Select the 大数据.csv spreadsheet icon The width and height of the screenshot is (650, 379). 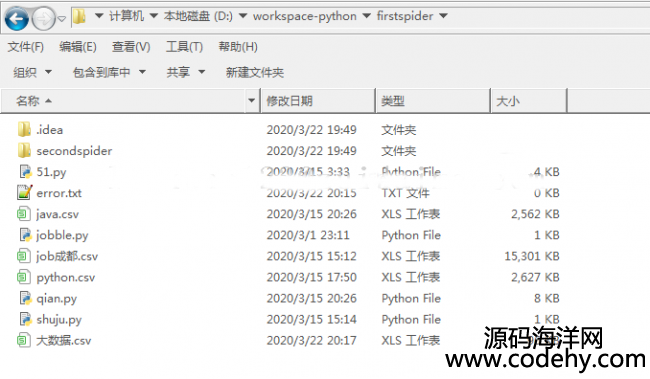tap(24, 340)
